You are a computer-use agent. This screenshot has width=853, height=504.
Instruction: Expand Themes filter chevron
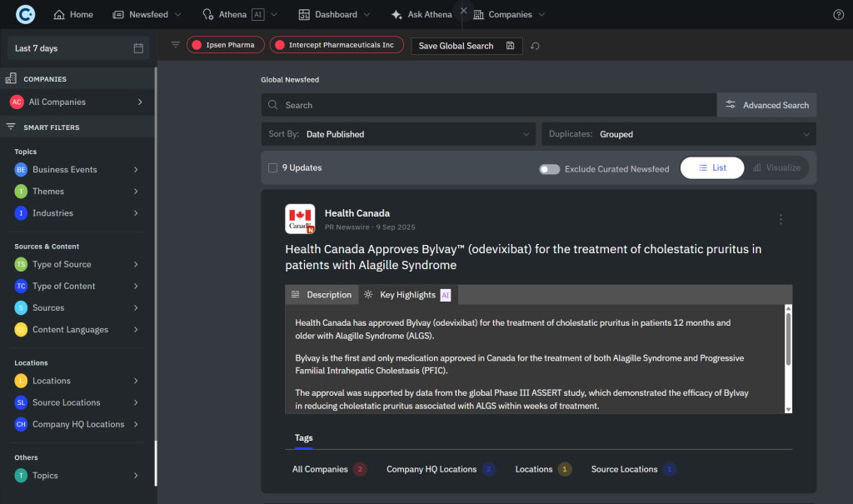(136, 191)
